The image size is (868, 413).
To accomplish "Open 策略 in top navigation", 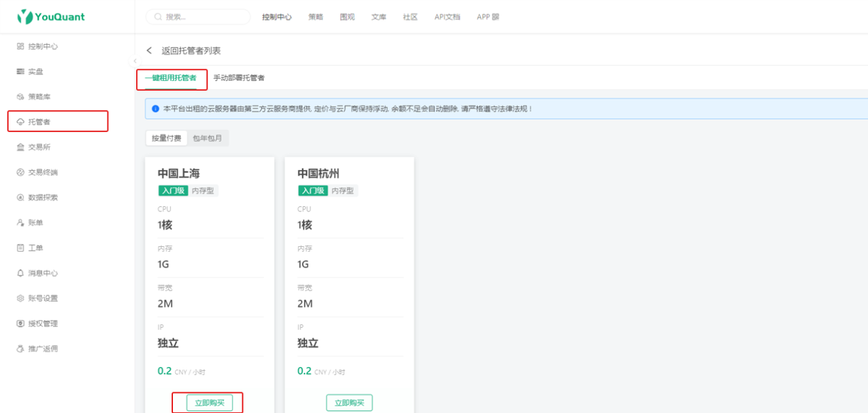I will click(x=316, y=17).
